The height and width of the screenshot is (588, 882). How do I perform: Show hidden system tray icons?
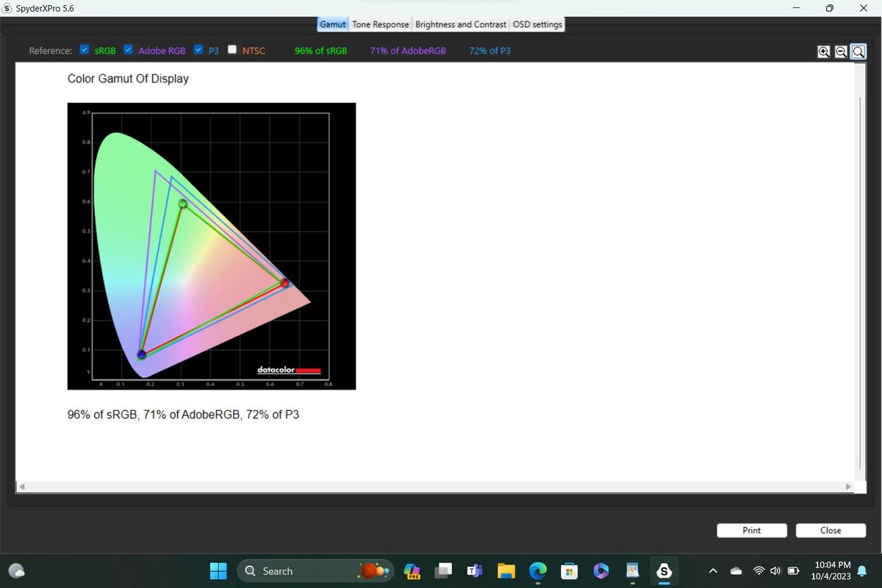713,571
